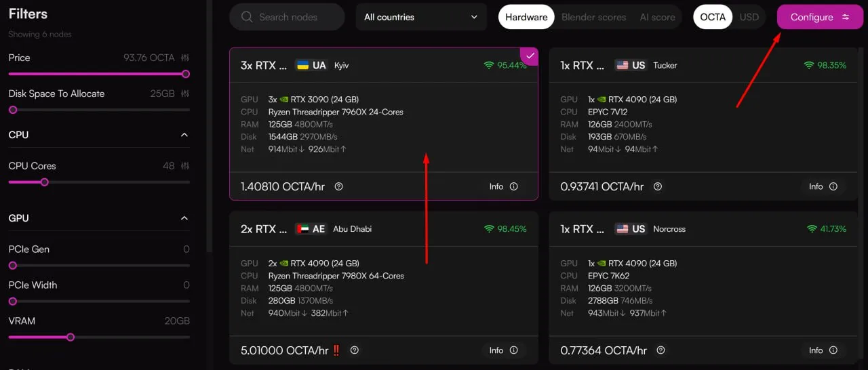The height and width of the screenshot is (370, 868).
Task: Open Info for Norcross node
Action: (823, 350)
